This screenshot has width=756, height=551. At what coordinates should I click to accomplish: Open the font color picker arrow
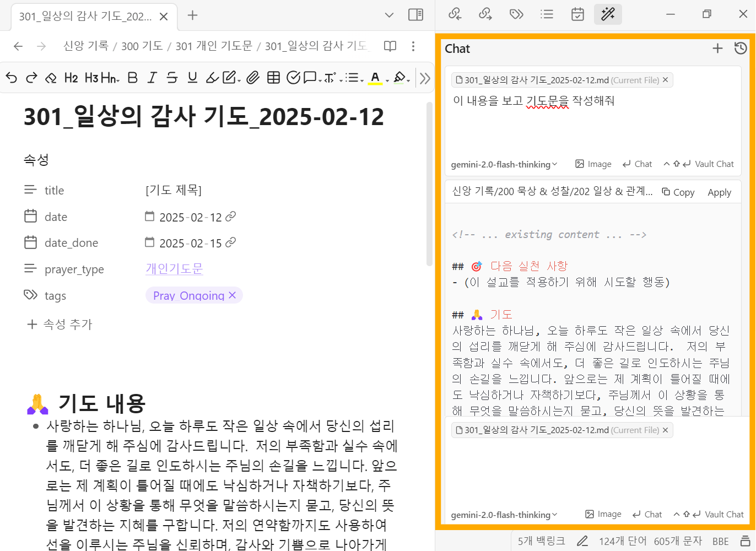click(387, 80)
